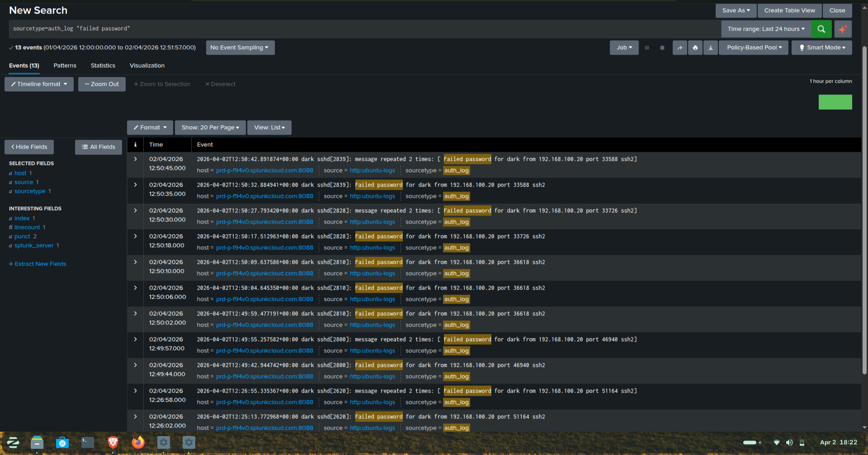Image resolution: width=868 pixels, height=455 pixels.
Task: Open the Save As menu
Action: (736, 10)
